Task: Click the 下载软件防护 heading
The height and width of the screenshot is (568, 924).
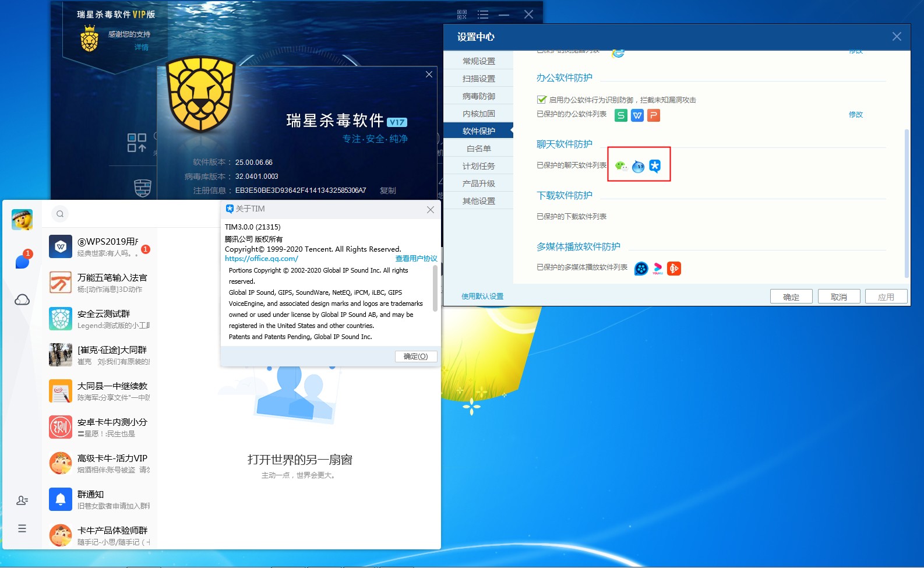Action: pyautogui.click(x=565, y=195)
